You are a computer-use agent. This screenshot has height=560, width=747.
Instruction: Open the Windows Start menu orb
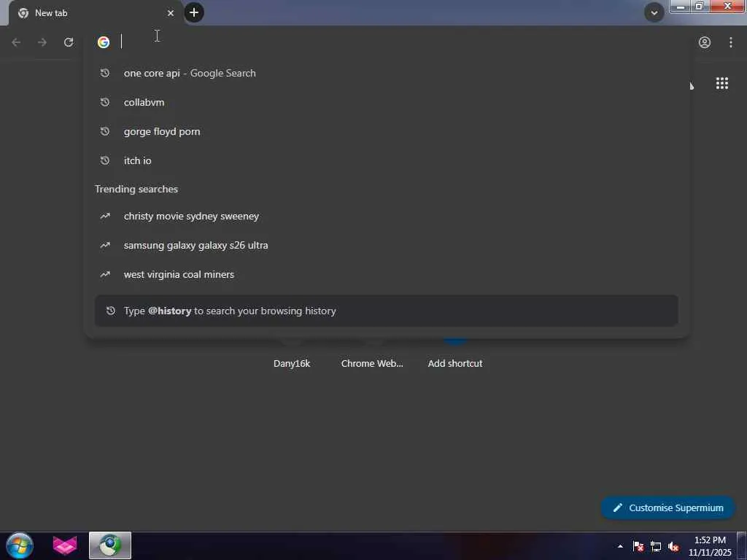pyautogui.click(x=20, y=545)
